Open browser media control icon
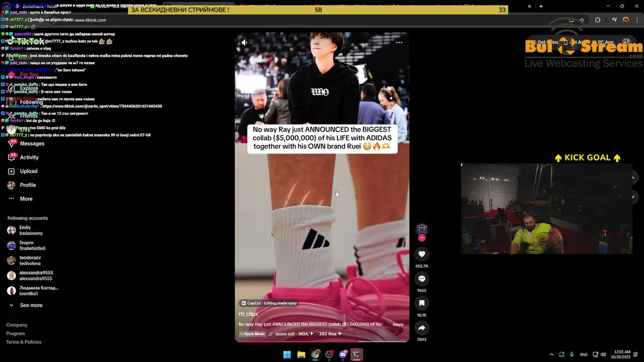The height and width of the screenshot is (362, 644). pos(614,20)
